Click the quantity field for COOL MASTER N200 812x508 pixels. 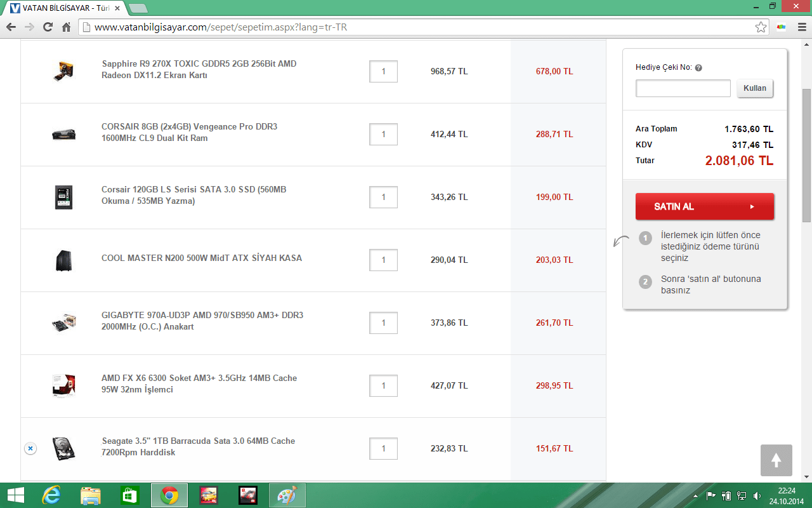click(x=384, y=260)
